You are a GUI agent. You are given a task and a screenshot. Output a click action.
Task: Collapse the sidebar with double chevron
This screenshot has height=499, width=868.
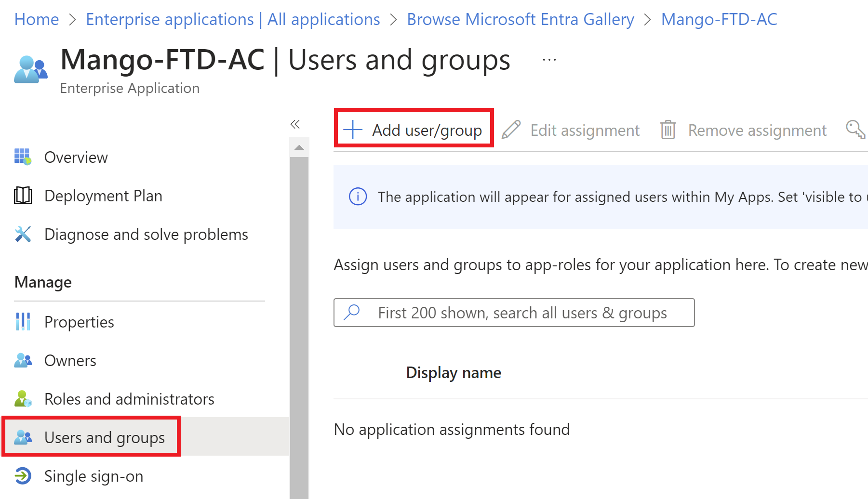point(295,124)
